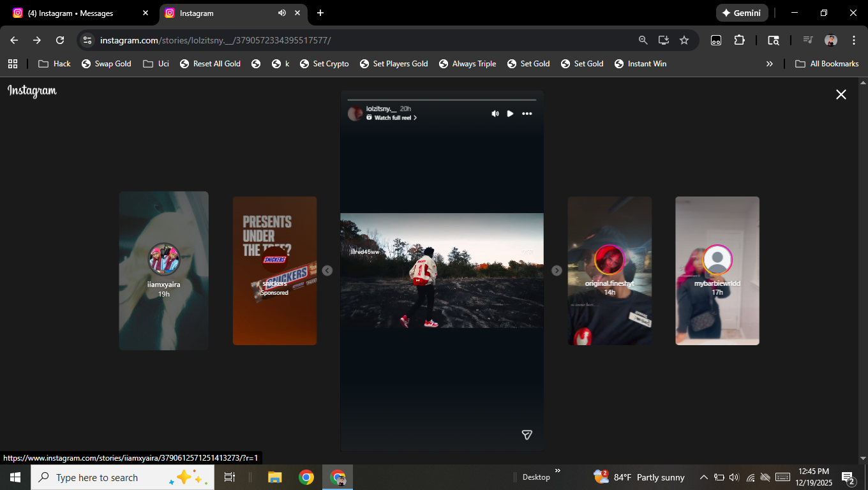Click the k bookmark
This screenshot has width=868, height=490.
280,64
